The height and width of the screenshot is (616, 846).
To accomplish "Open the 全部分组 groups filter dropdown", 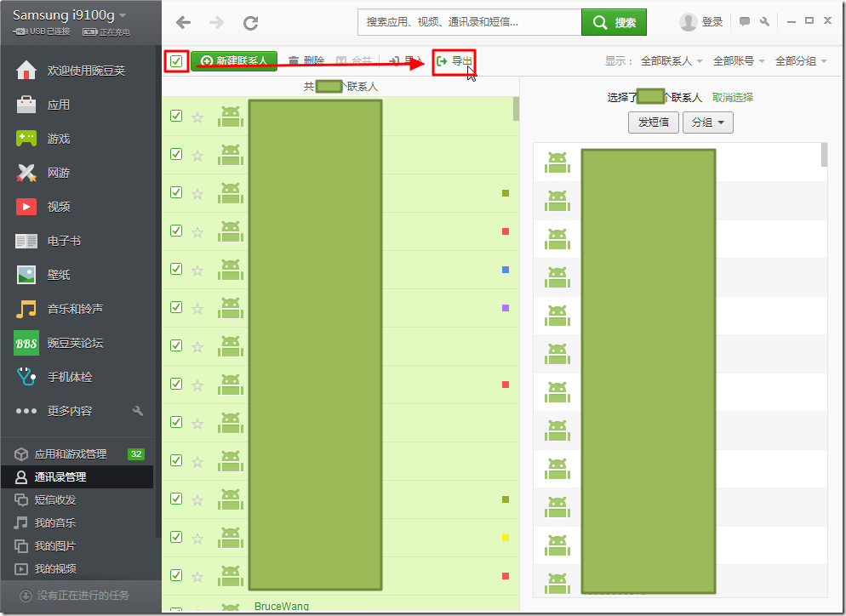I will (x=801, y=61).
